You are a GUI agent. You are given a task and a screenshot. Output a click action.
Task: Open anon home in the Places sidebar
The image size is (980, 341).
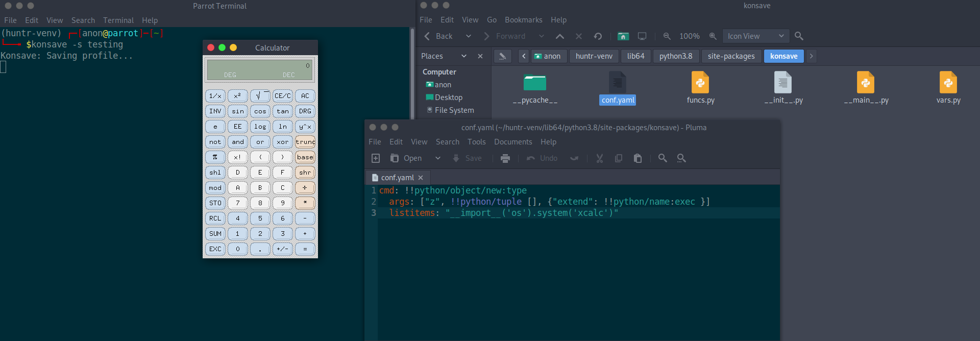click(x=439, y=85)
